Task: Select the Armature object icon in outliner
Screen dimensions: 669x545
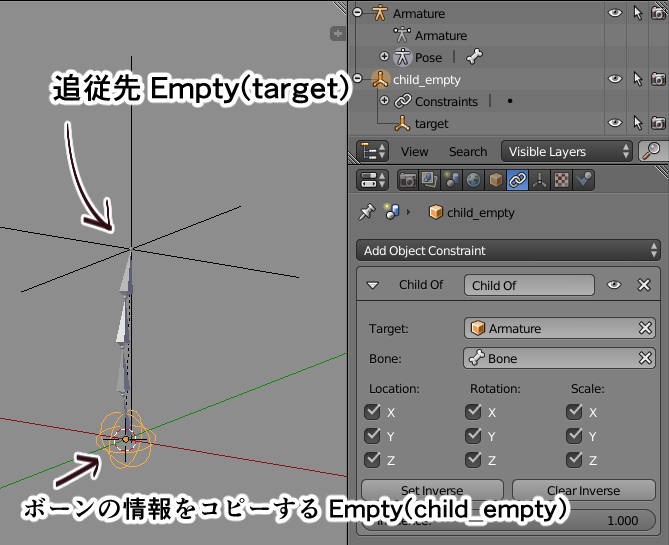Action: pos(379,13)
